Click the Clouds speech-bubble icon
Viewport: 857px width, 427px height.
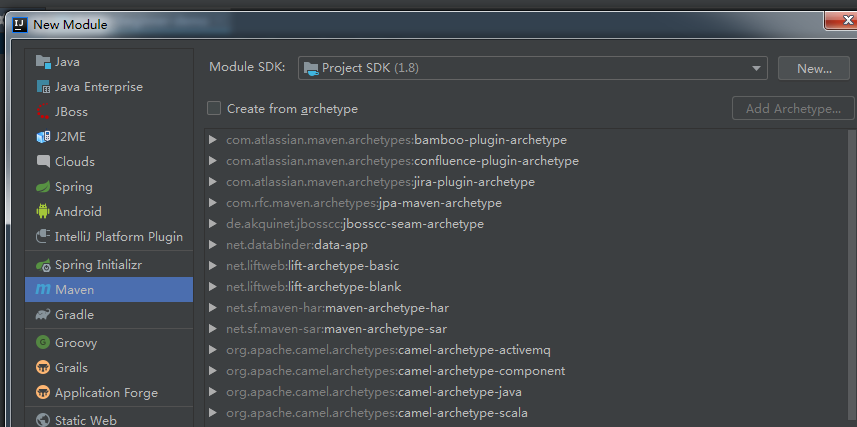43,161
